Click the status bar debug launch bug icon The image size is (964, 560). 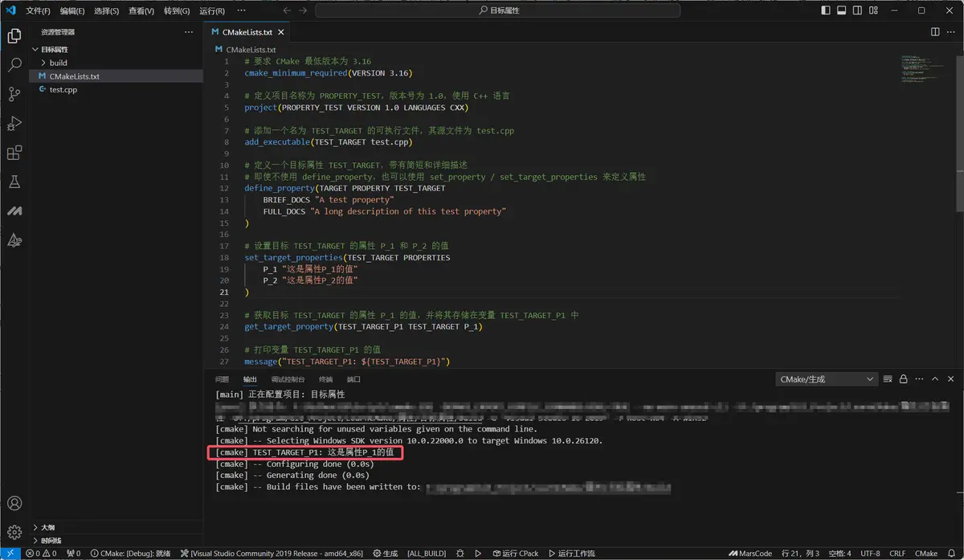[460, 554]
